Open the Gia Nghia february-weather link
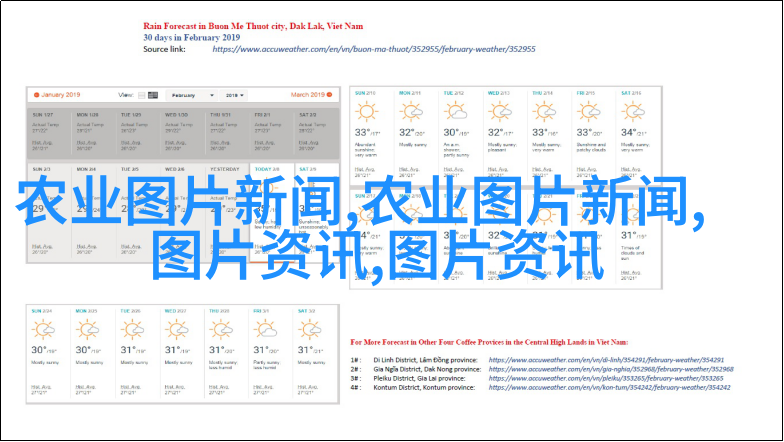Image resolution: width=784 pixels, height=442 pixels. [x=611, y=369]
